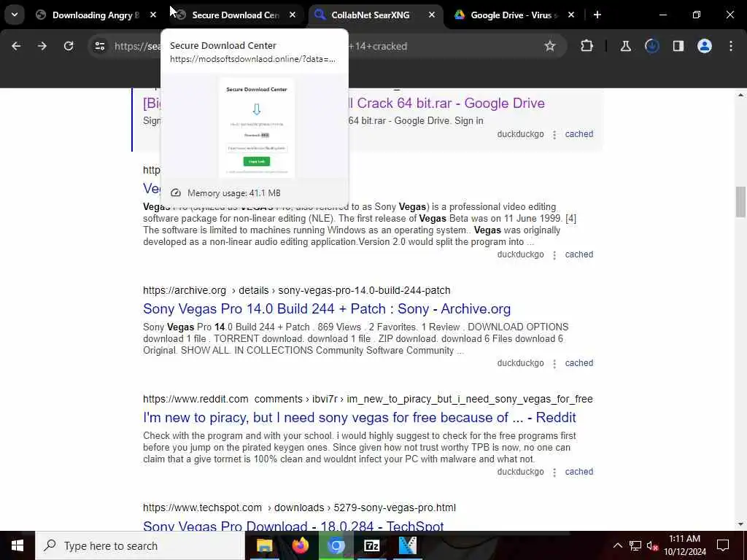This screenshot has width=747, height=560.
Task: Open more options for Reddit result
Action: tap(554, 472)
